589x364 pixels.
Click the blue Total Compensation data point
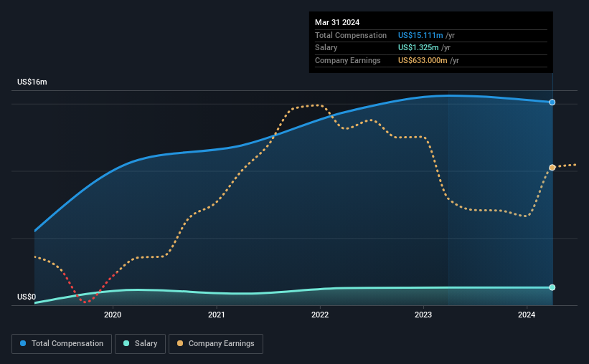click(552, 102)
